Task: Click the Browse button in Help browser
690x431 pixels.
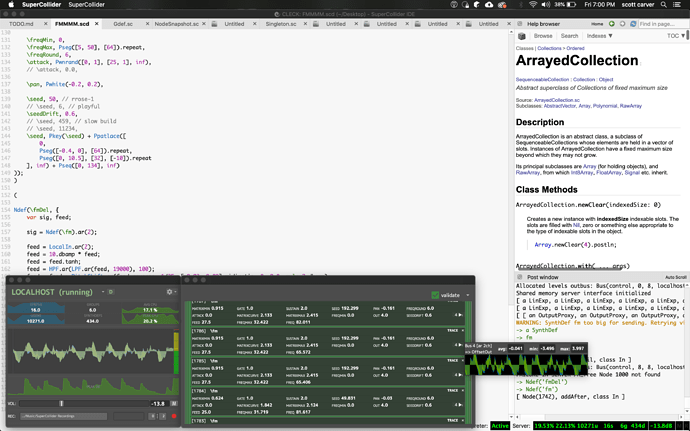Action: tap(543, 35)
